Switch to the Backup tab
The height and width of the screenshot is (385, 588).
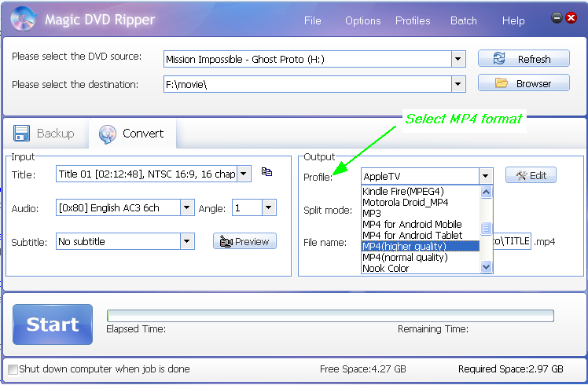[44, 134]
